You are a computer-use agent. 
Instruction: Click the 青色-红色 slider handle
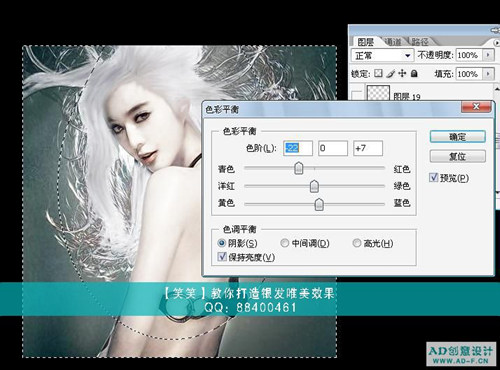299,168
